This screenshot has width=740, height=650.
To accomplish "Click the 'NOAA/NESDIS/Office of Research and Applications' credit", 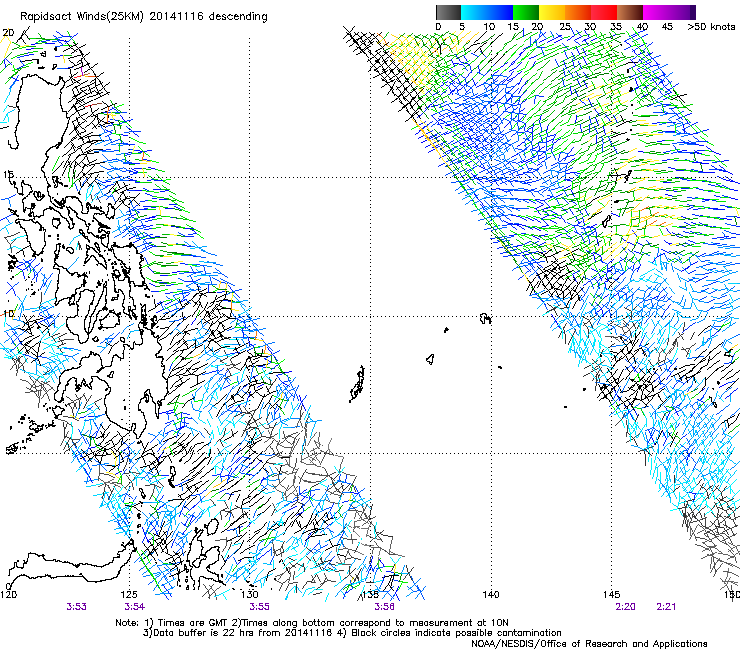I will (x=589, y=644).
